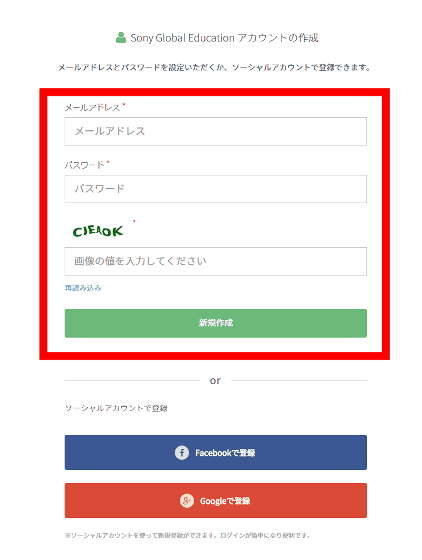Select the instruction sentence under the heading
This screenshot has width=422, height=560.
[x=214, y=67]
